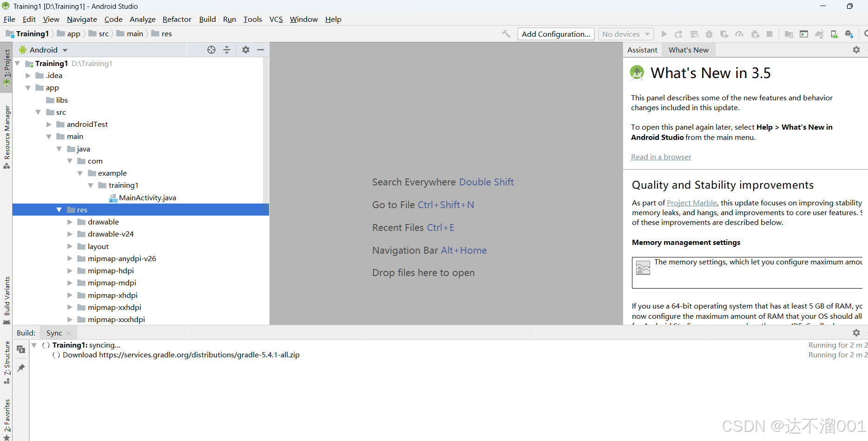Collapse the Training1: syncing node
This screenshot has height=441, width=868.
pos(34,345)
